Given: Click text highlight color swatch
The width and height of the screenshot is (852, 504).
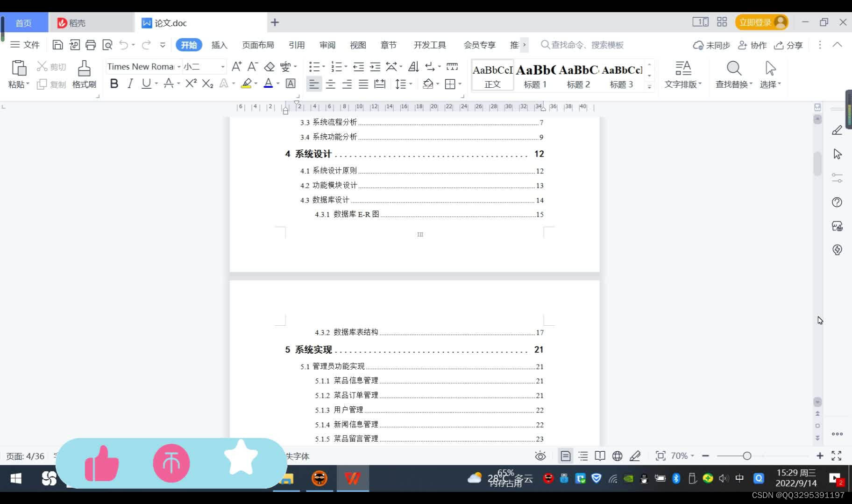Looking at the screenshot, I should (x=246, y=84).
